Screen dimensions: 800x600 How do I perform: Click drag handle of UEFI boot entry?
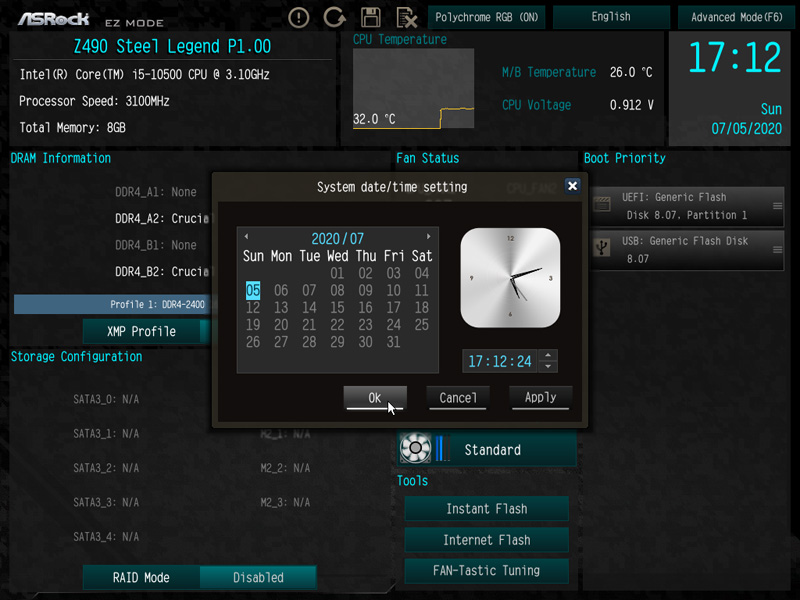click(x=777, y=206)
